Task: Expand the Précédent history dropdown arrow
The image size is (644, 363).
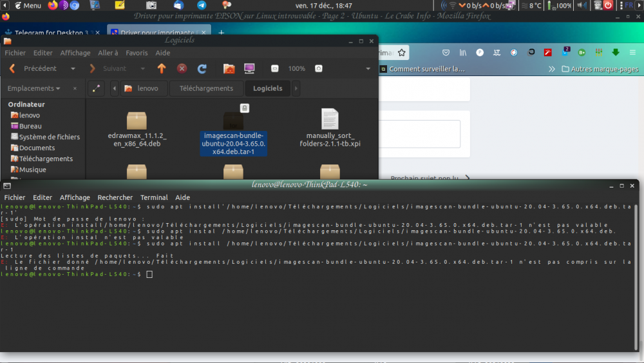Action: click(73, 68)
